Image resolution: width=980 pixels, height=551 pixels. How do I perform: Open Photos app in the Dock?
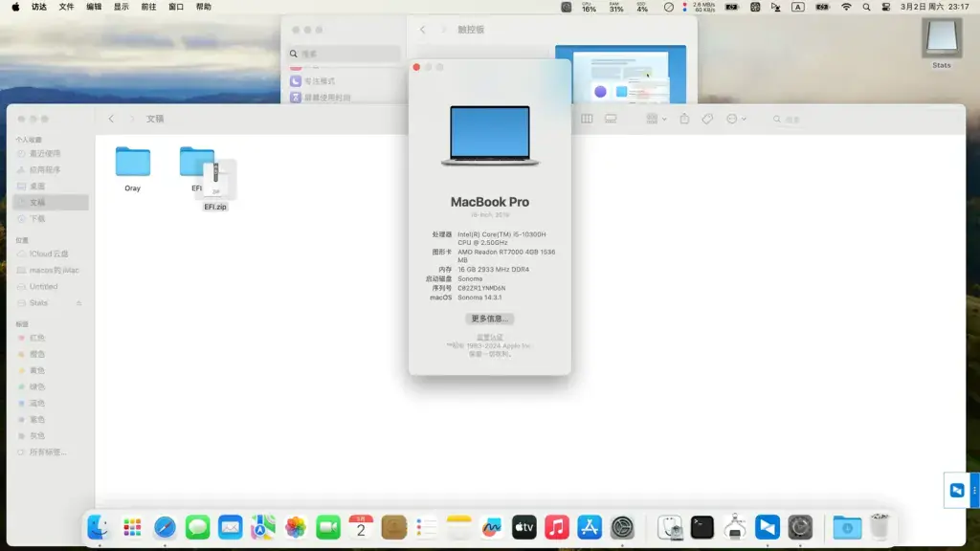point(296,527)
